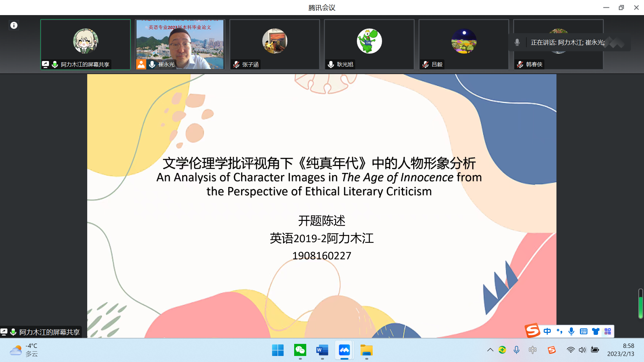Click 耿光旭's microphone icon
Viewport: 644px width, 362px height.
331,64
